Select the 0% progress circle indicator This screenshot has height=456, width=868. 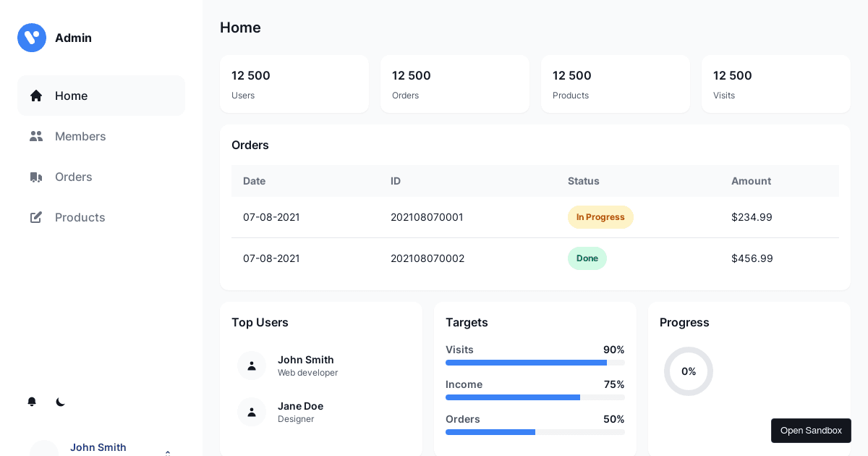[689, 371]
